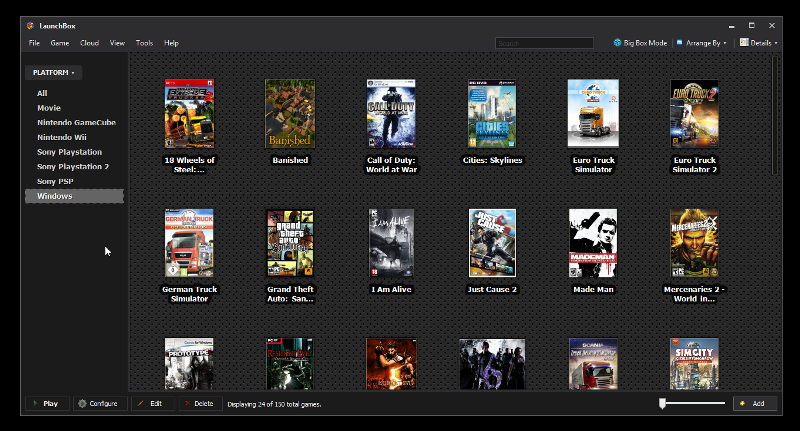
Task: Select Call of Duty: World at War cover
Action: (x=391, y=113)
